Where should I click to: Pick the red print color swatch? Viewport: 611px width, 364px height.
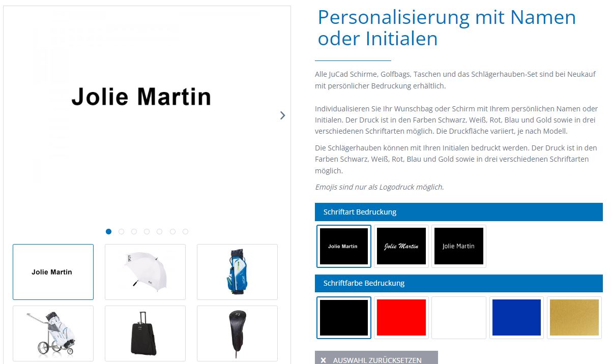pos(401,318)
